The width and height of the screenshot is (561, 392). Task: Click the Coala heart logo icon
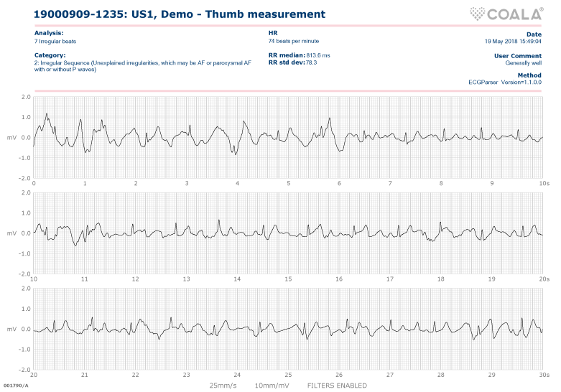tap(478, 13)
